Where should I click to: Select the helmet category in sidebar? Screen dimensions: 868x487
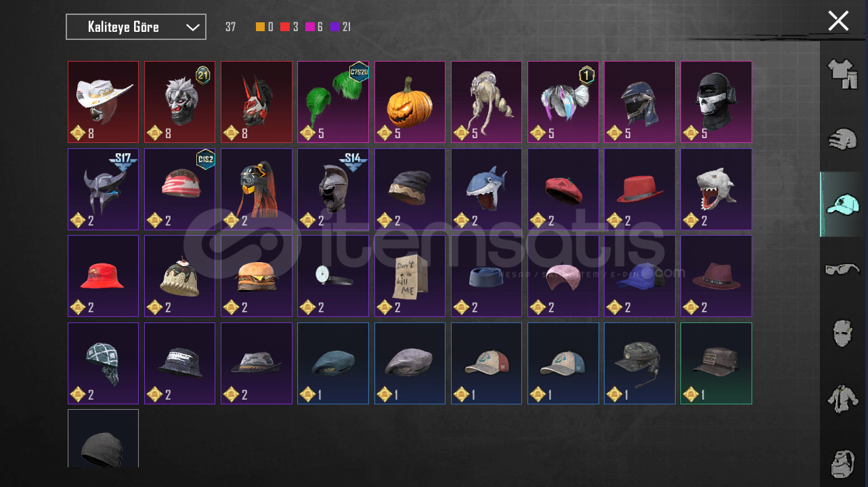pos(844,139)
